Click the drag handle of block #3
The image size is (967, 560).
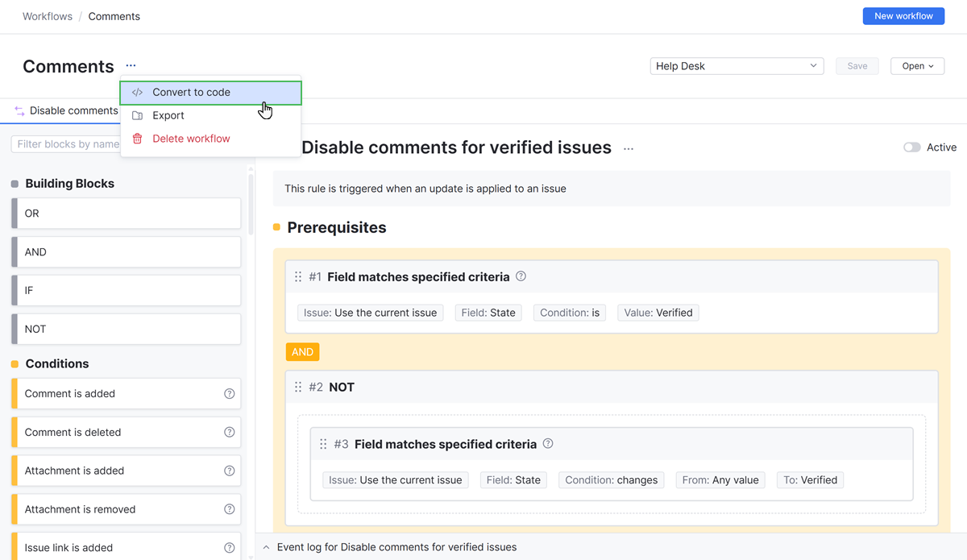[323, 444]
